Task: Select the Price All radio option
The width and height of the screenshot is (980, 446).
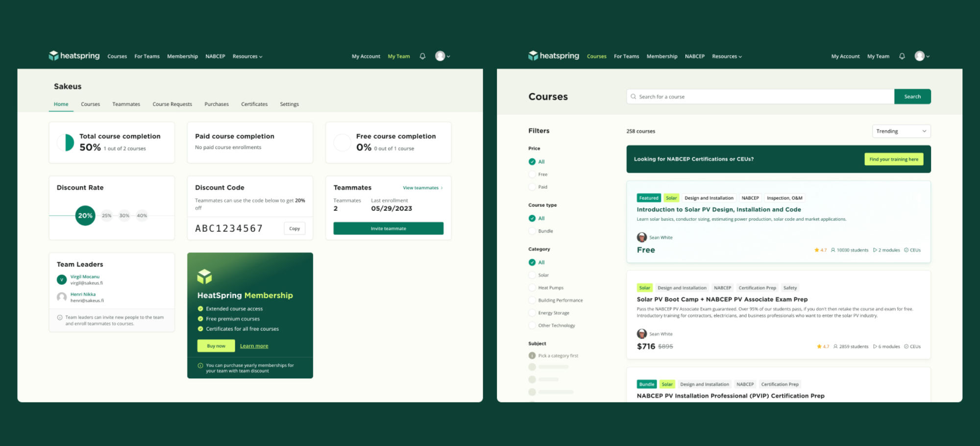Action: tap(532, 162)
